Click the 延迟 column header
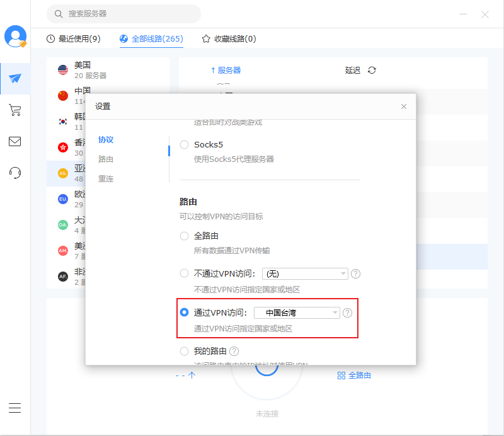 353,70
